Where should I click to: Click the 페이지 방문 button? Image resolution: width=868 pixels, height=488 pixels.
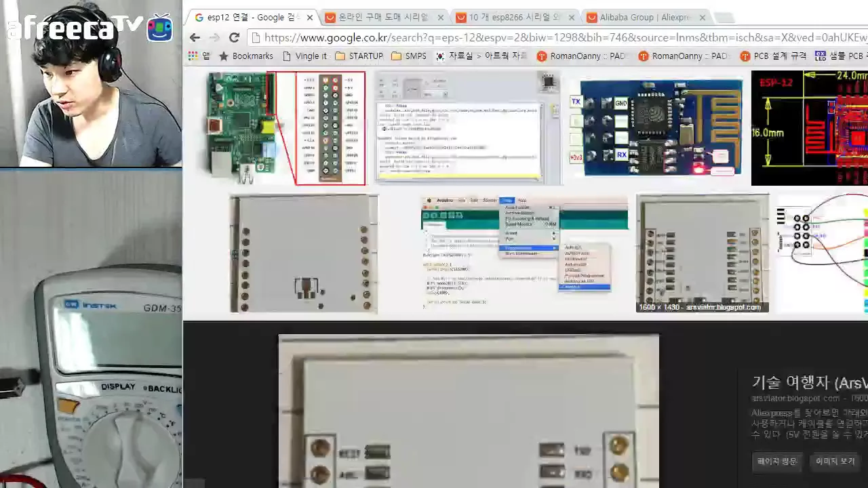777,461
